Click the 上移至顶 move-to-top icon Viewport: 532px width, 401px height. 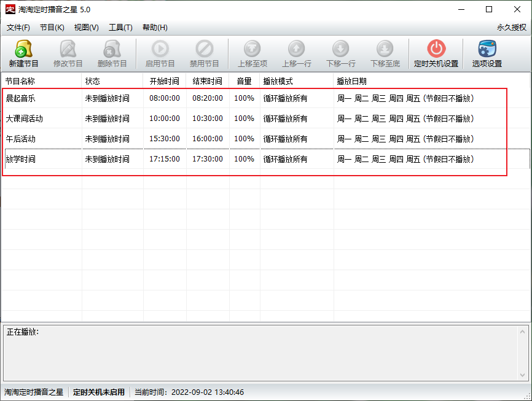252,49
